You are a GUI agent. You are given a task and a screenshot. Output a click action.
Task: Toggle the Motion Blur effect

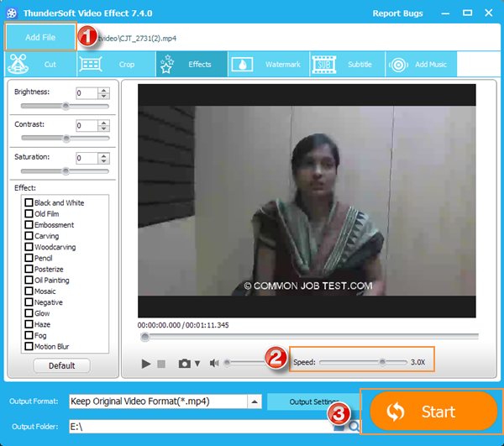coord(29,346)
